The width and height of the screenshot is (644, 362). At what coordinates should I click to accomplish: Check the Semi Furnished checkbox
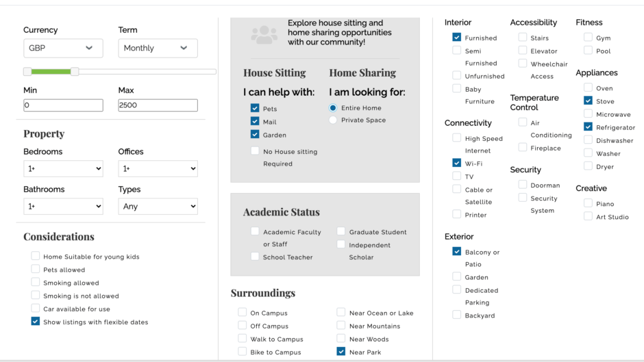click(456, 50)
